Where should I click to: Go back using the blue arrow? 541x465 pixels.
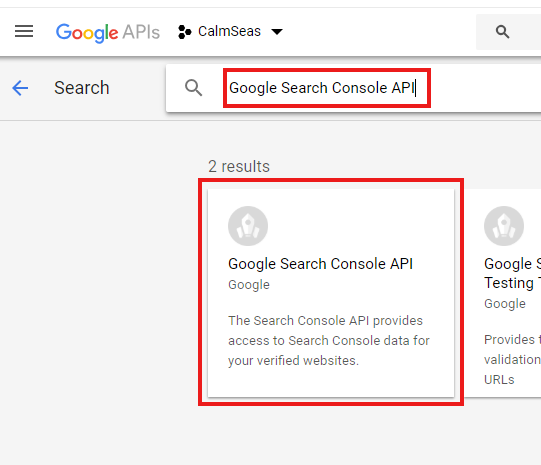(20, 88)
